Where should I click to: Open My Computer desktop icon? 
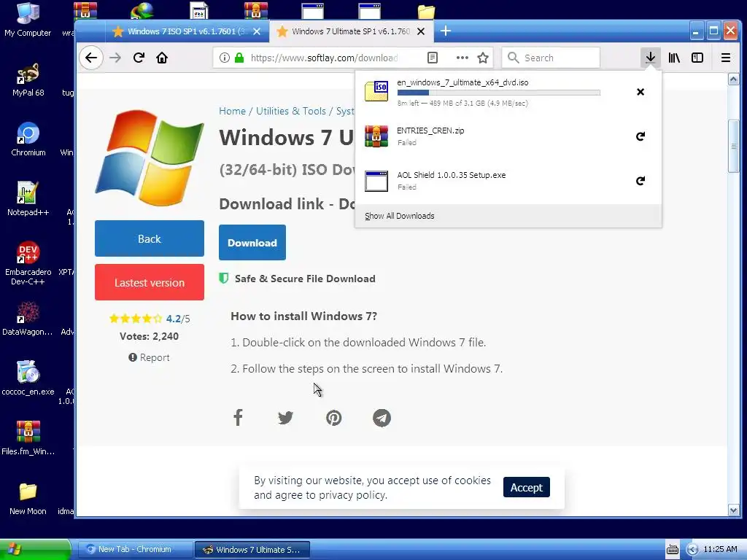click(x=28, y=20)
